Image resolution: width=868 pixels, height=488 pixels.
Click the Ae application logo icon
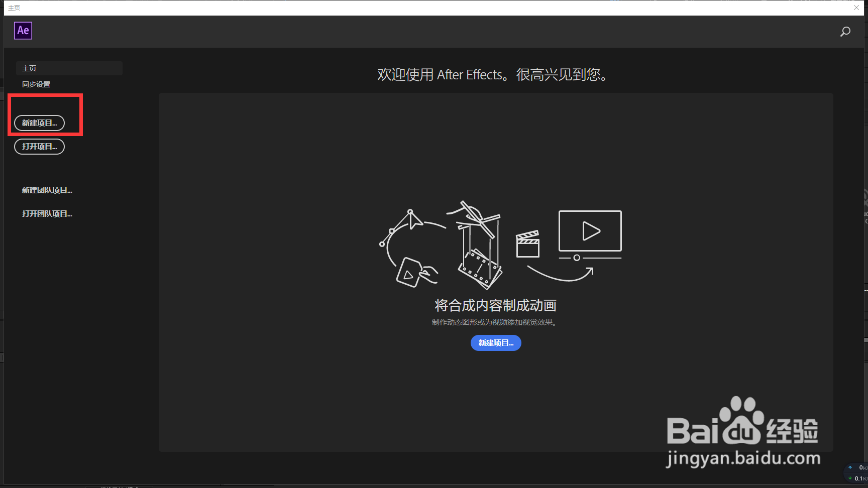(23, 31)
